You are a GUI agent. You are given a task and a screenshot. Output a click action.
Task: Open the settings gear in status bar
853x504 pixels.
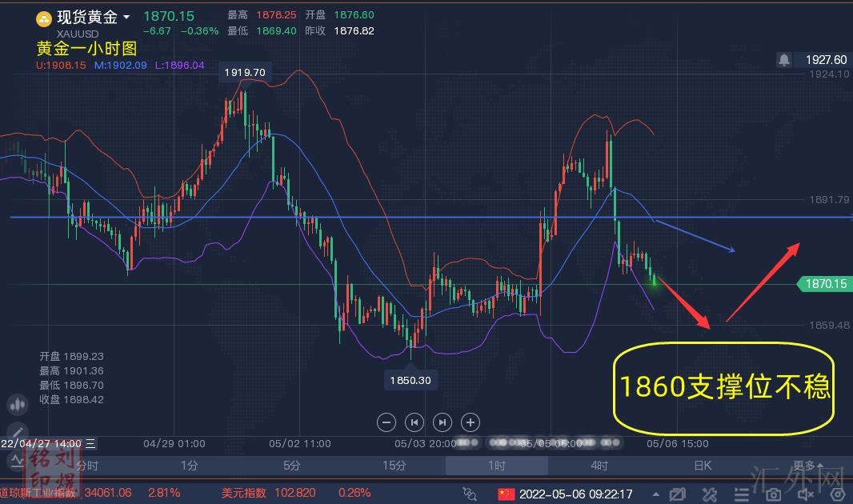tap(837, 494)
